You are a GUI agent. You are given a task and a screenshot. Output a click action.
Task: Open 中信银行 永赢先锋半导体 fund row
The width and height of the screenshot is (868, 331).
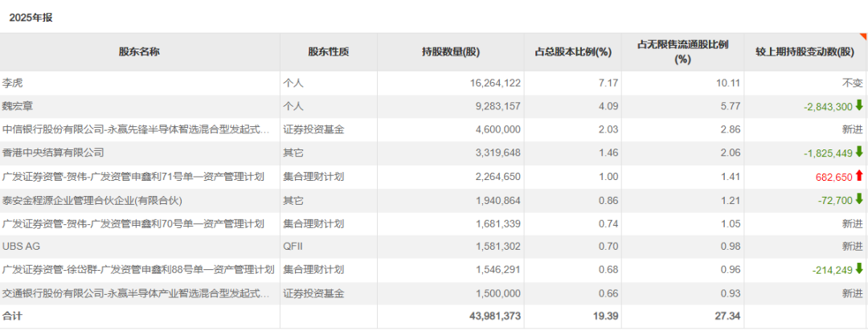coord(136,130)
